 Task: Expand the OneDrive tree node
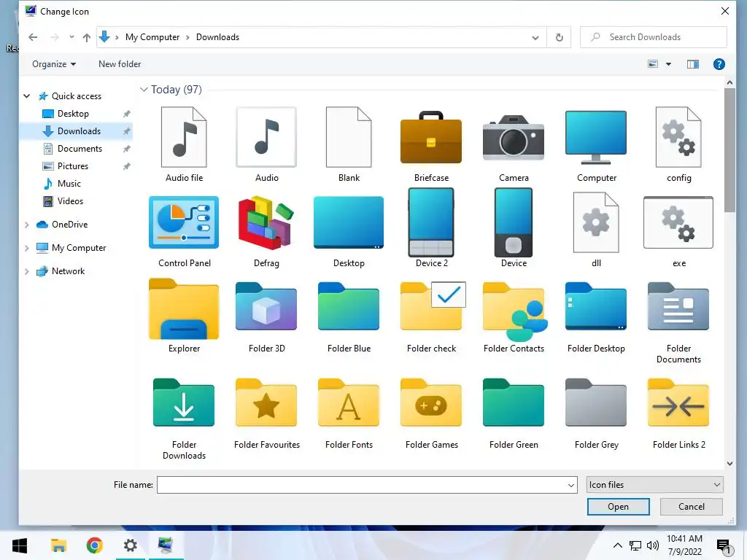pos(27,225)
